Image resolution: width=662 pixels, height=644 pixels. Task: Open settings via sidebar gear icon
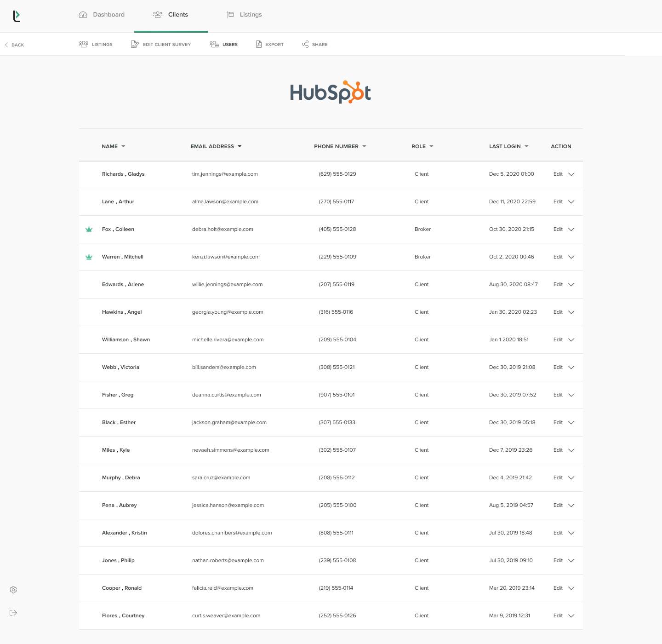pyautogui.click(x=13, y=590)
